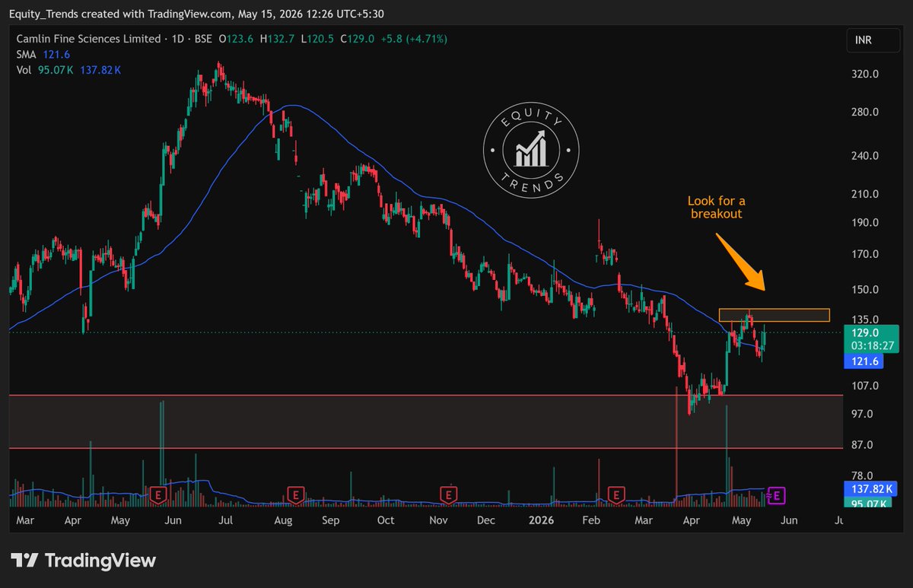Image resolution: width=913 pixels, height=588 pixels.
Task: Click the 107.0 price axis label
Action: click(866, 386)
